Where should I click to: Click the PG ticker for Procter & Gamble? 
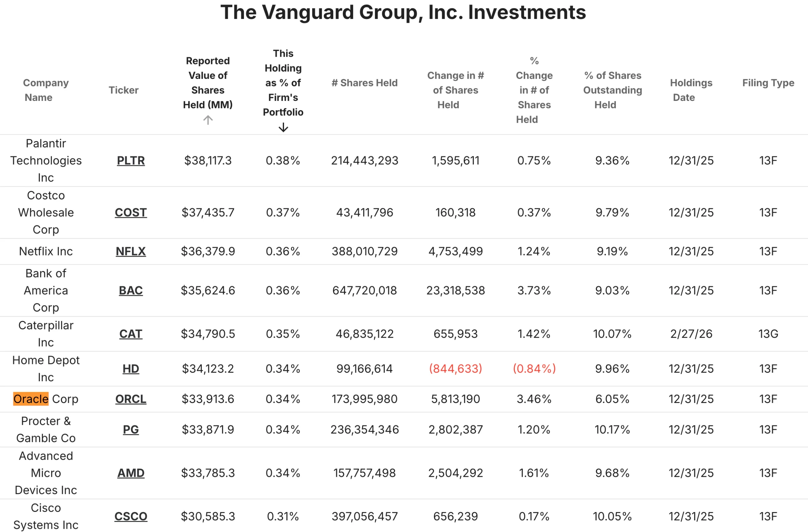(131, 430)
